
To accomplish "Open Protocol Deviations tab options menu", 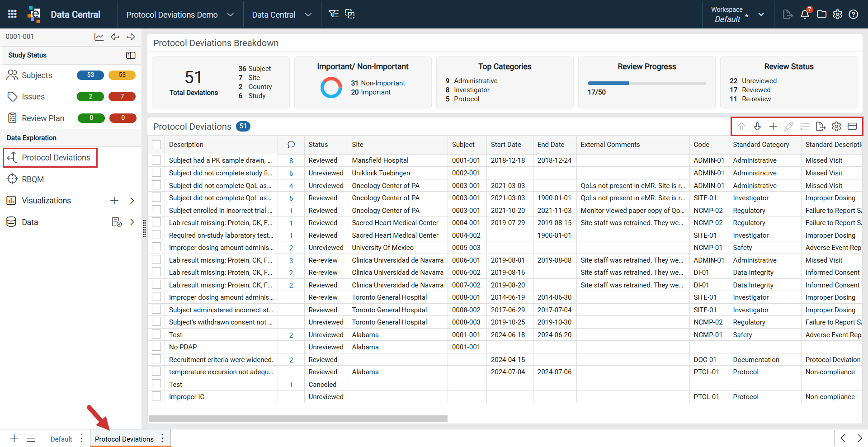I will click(162, 438).
